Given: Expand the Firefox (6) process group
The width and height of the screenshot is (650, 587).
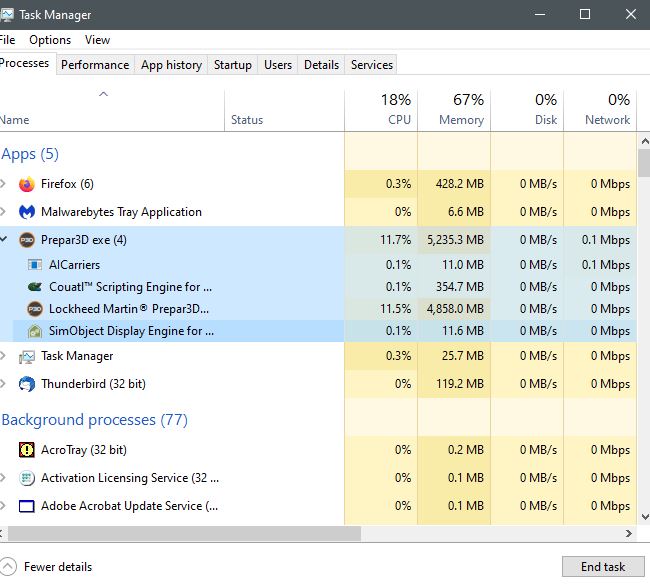Looking at the screenshot, I should point(3,184).
